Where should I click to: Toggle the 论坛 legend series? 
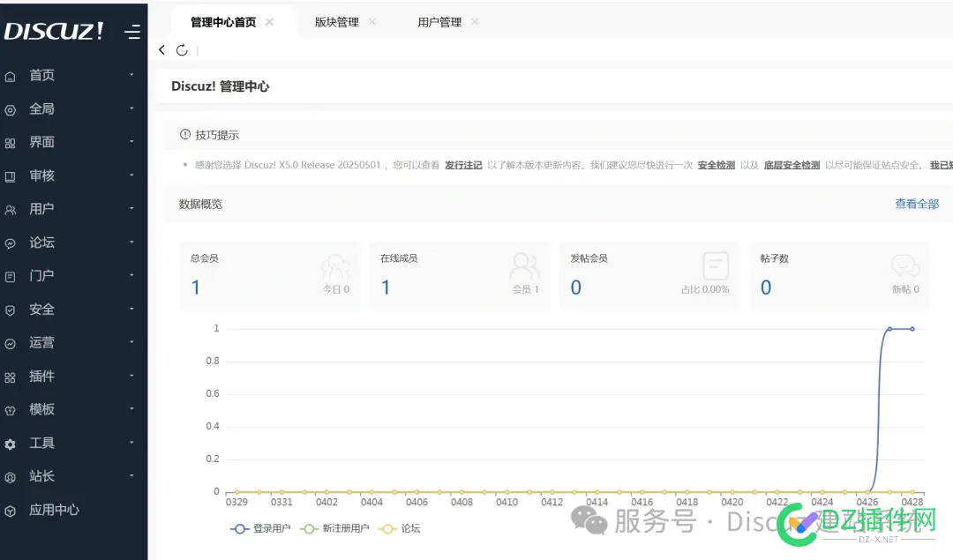[399, 528]
